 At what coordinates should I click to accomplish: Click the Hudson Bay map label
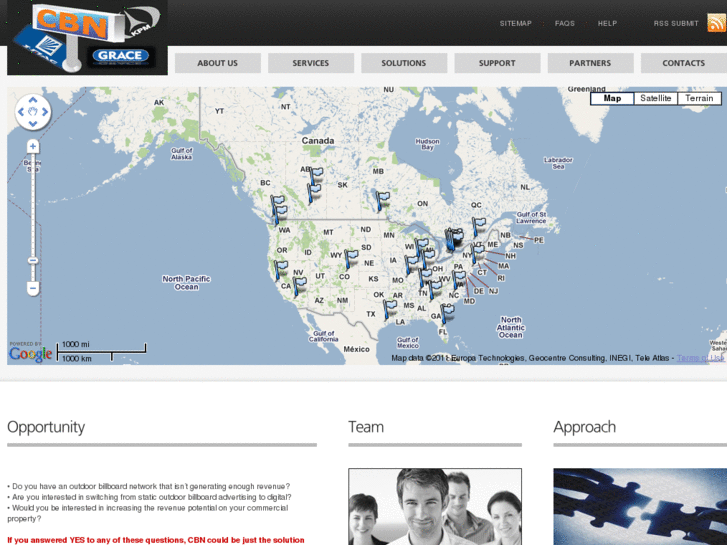tap(427, 144)
